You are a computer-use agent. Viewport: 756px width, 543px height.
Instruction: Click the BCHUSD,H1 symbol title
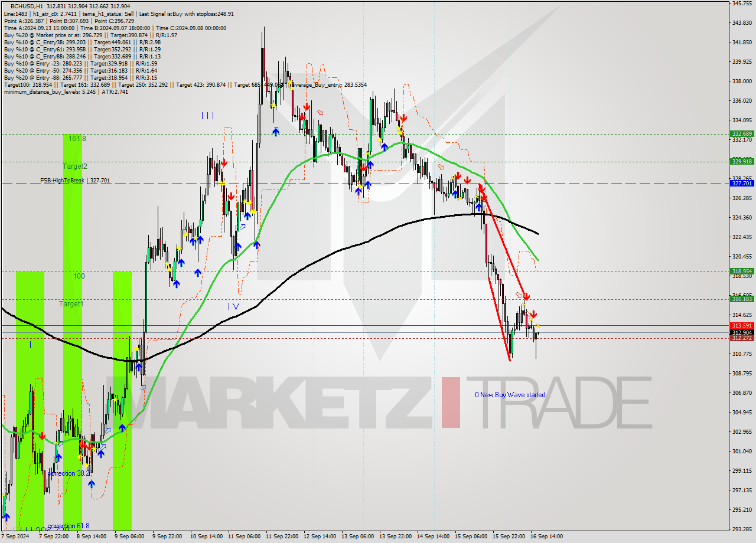click(27, 6)
